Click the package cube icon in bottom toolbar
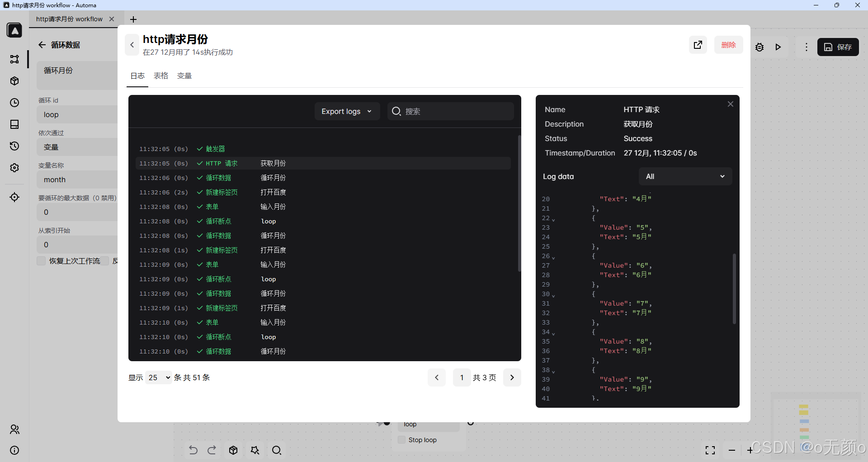The width and height of the screenshot is (868, 462). pos(233,450)
